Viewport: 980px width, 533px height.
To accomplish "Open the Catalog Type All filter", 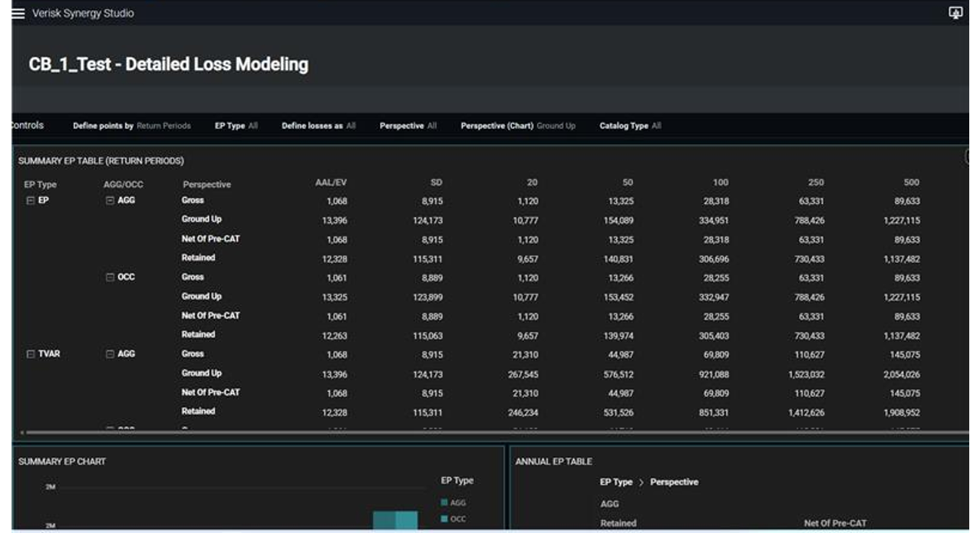I will (630, 125).
